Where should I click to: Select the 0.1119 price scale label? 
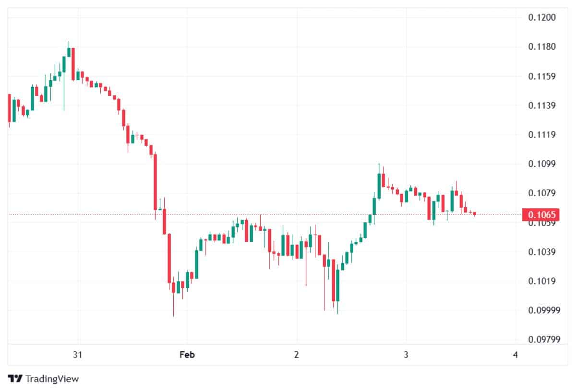point(541,135)
